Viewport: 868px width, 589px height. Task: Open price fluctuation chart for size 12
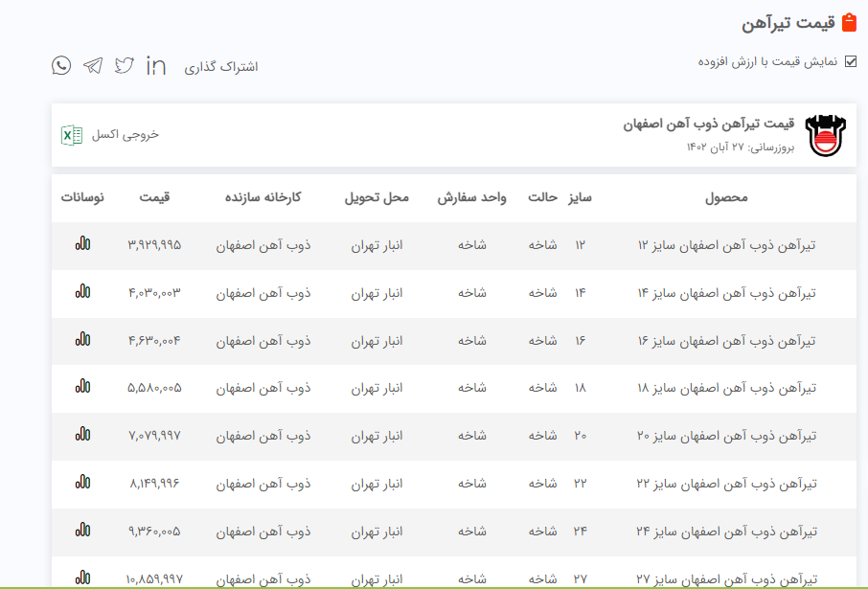[x=83, y=244]
